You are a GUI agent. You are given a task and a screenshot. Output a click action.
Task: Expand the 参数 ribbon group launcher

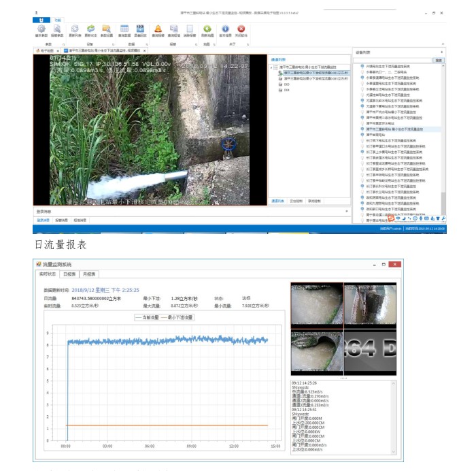[x=63, y=44]
